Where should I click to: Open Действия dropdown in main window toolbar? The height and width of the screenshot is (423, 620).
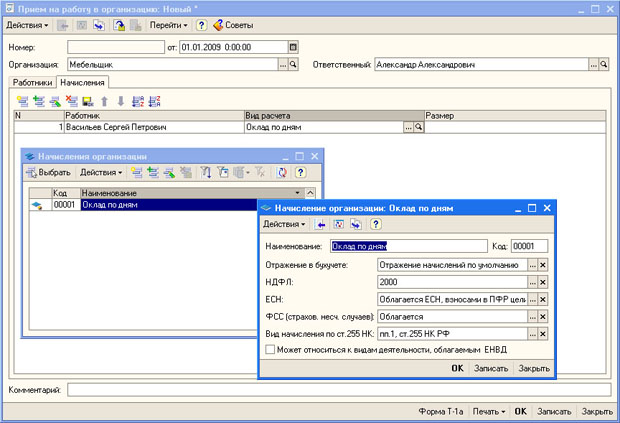coord(26,24)
